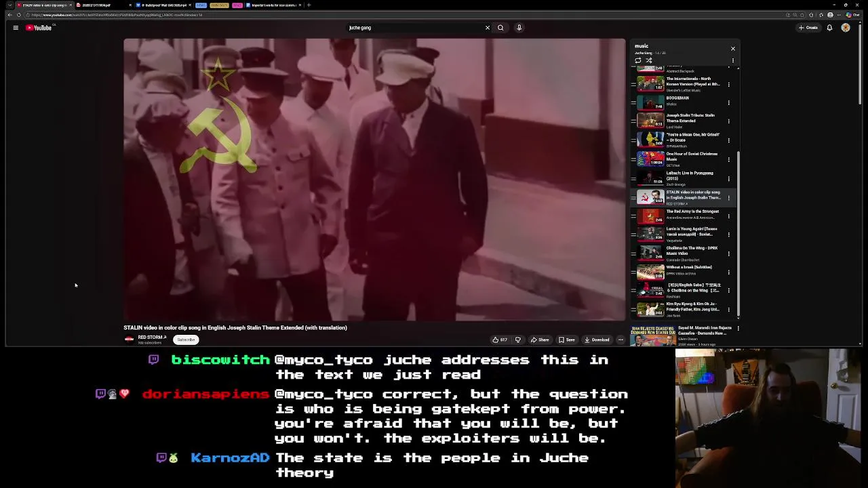Close the music playlist panel
Image resolution: width=868 pixels, height=488 pixels.
(732, 49)
